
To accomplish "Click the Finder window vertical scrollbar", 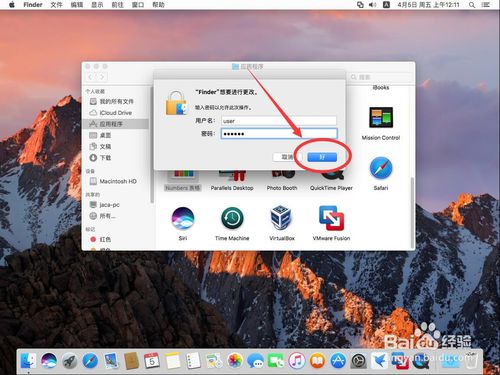I will (x=412, y=212).
